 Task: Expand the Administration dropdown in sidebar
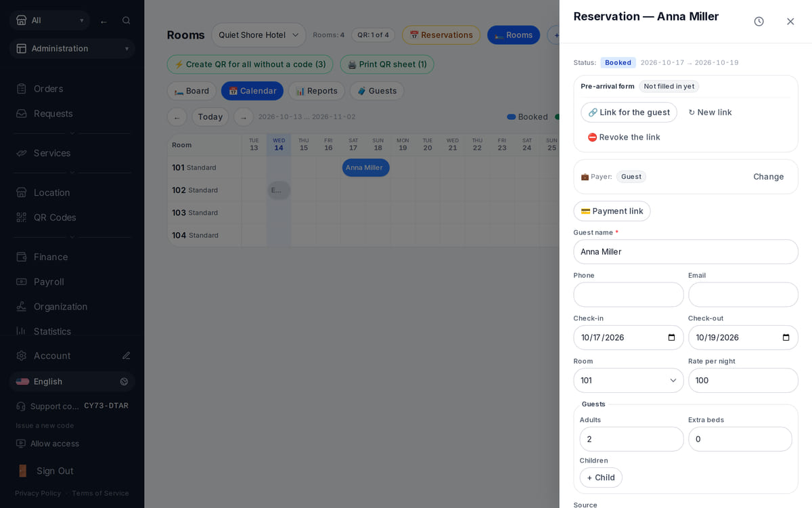click(72, 49)
